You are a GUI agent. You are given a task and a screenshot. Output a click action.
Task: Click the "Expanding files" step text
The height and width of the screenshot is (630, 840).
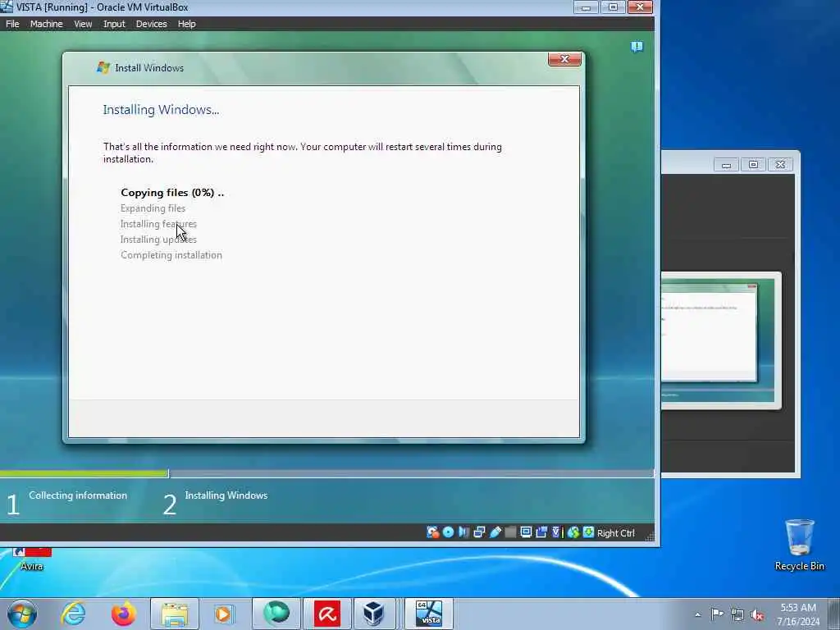[x=153, y=208]
